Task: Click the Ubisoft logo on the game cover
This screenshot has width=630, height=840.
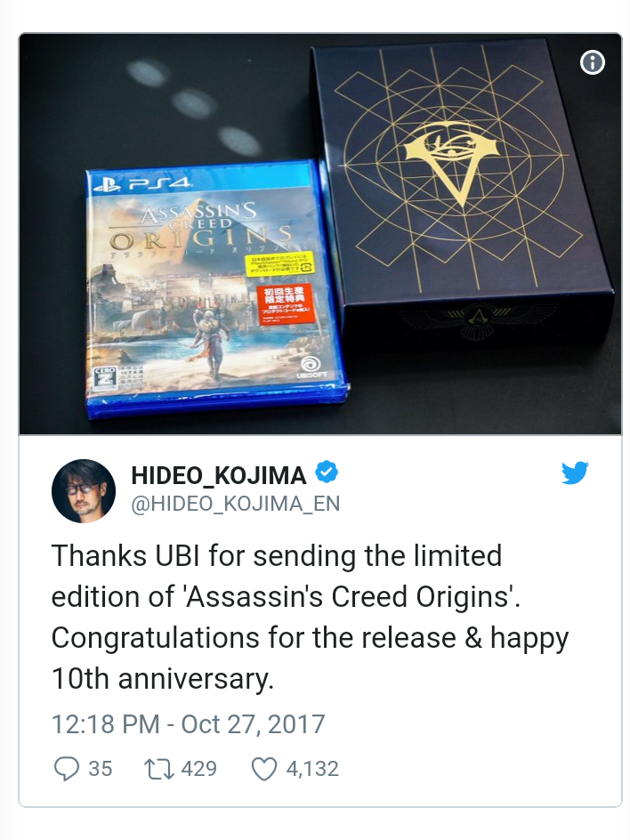Action: click(311, 367)
